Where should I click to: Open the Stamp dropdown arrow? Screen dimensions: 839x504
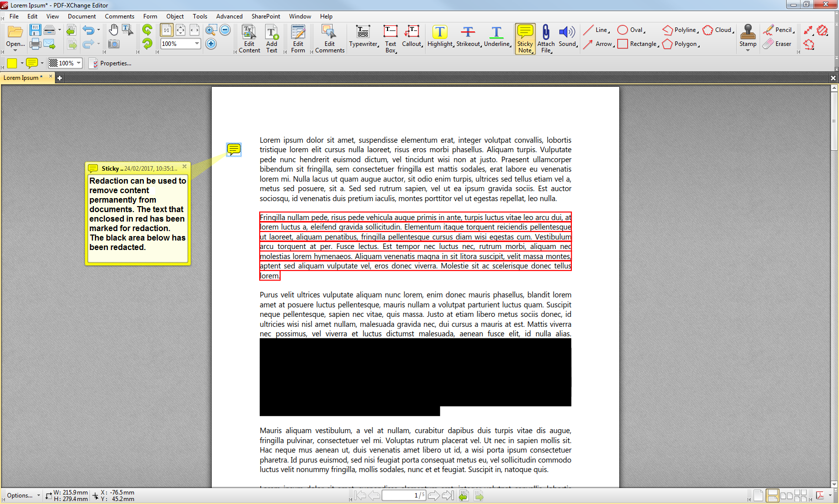click(x=748, y=50)
